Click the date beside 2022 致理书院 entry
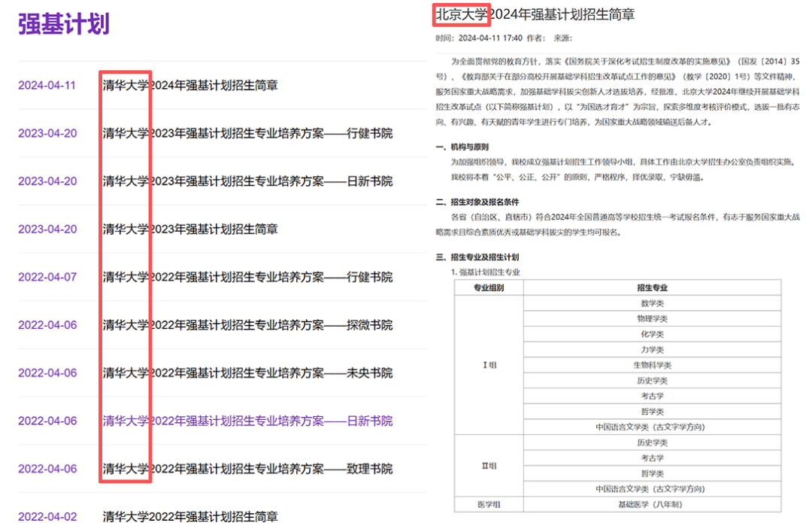Screen dimensions: 812x523 click(47, 469)
